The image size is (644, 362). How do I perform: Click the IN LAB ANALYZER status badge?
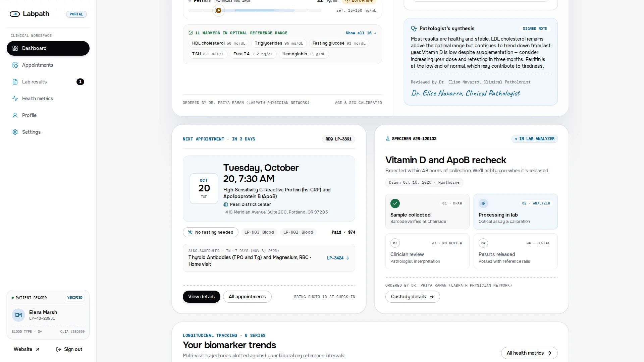tap(535, 139)
